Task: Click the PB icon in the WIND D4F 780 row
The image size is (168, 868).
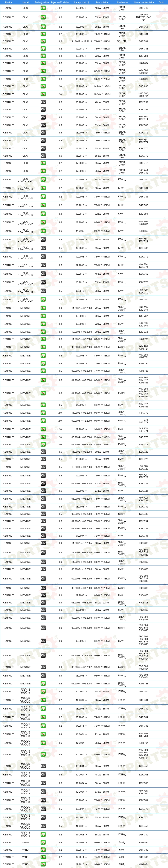Action: (43, 857)
